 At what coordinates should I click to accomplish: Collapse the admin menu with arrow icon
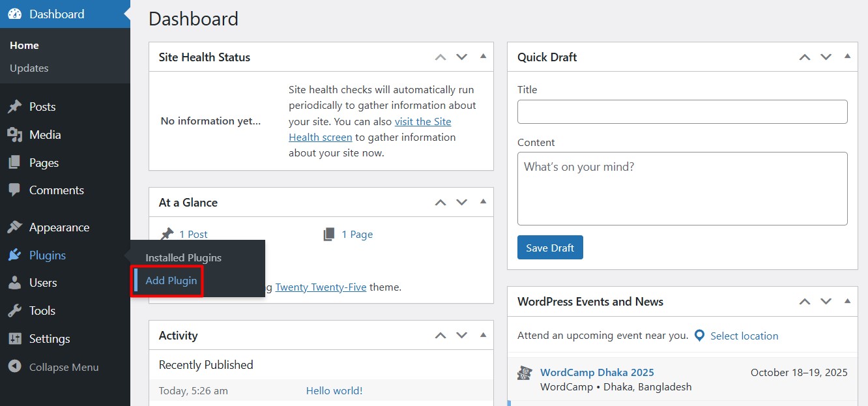coord(14,367)
